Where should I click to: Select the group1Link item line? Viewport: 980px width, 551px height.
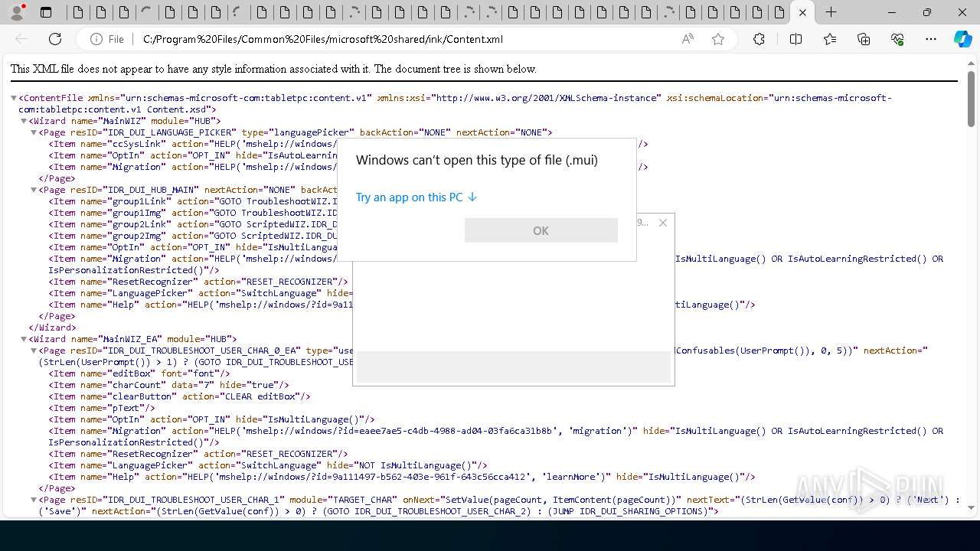point(193,201)
